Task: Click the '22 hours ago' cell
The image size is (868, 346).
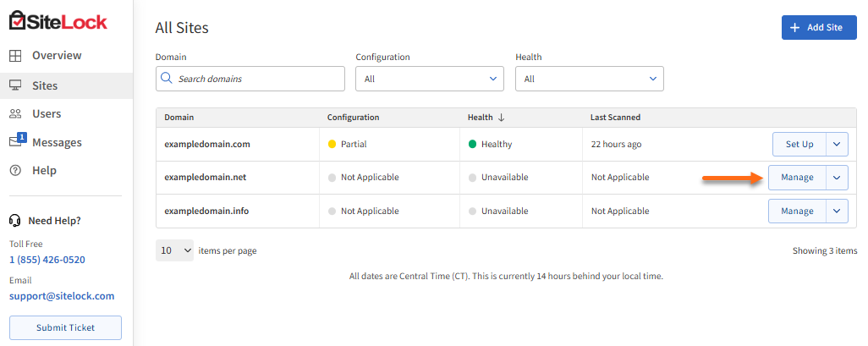Action: [x=616, y=144]
